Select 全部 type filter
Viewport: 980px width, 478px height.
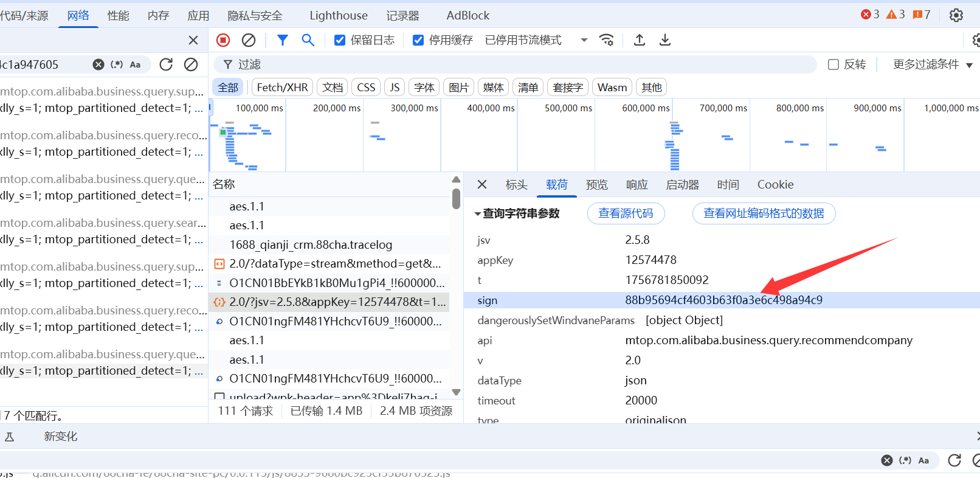229,88
